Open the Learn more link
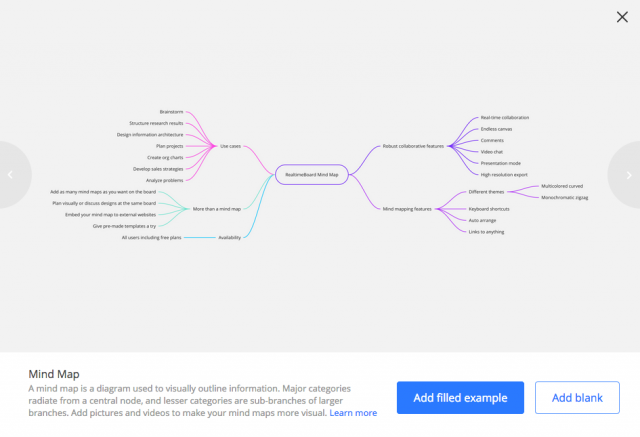 click(353, 413)
